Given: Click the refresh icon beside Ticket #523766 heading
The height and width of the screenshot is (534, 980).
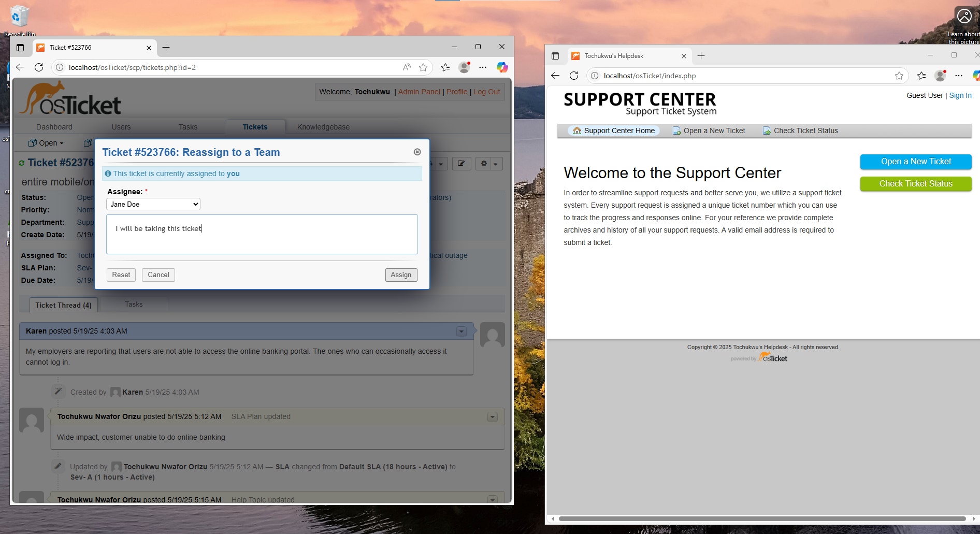Looking at the screenshot, I should [22, 163].
